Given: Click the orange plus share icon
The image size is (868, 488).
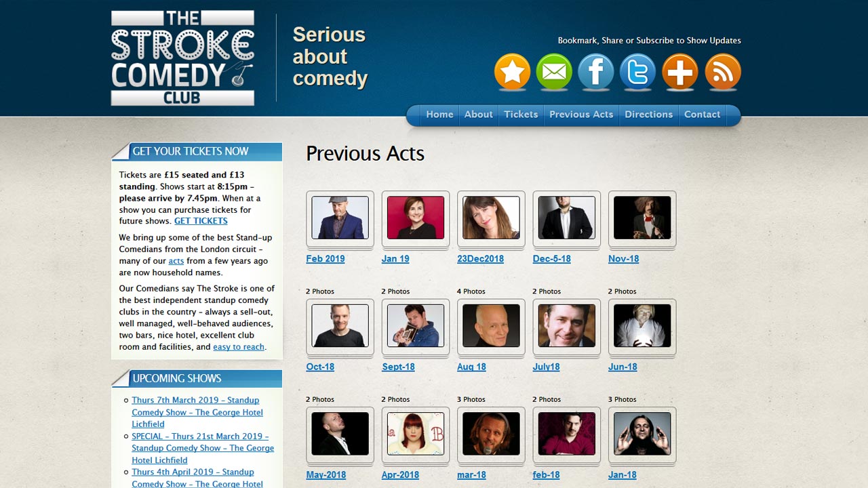Looking at the screenshot, I should click(x=680, y=72).
